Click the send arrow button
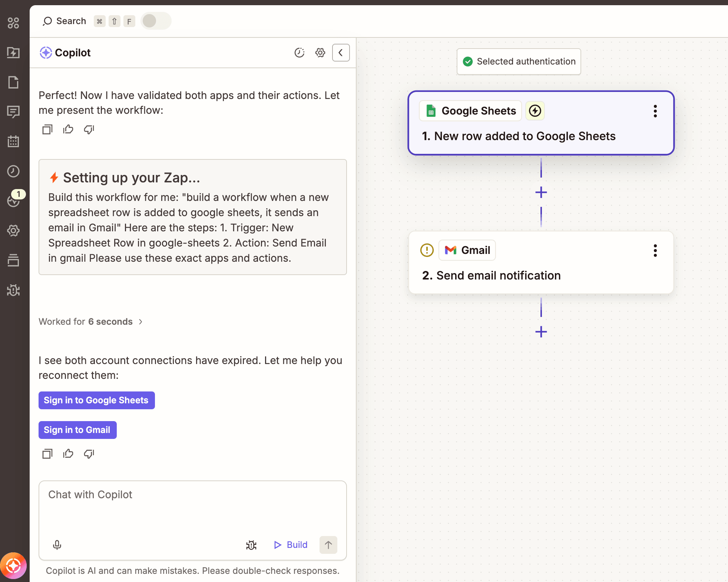Screen dimensions: 728x582 [328, 545]
